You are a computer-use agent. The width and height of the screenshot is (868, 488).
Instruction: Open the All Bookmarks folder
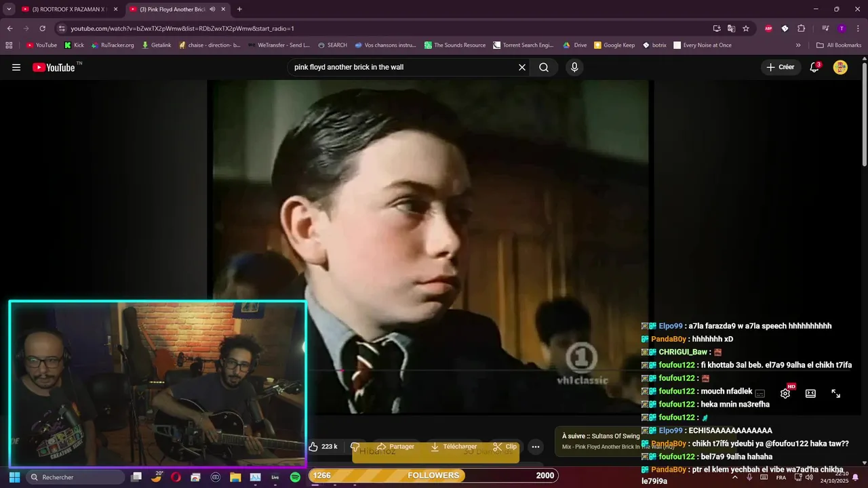click(x=839, y=45)
